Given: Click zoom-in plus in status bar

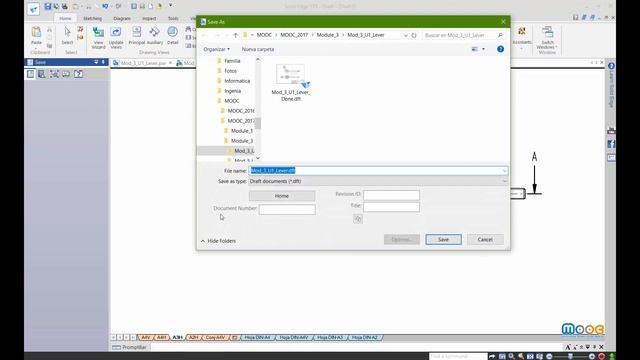Looking at the screenshot, I should tap(592, 356).
